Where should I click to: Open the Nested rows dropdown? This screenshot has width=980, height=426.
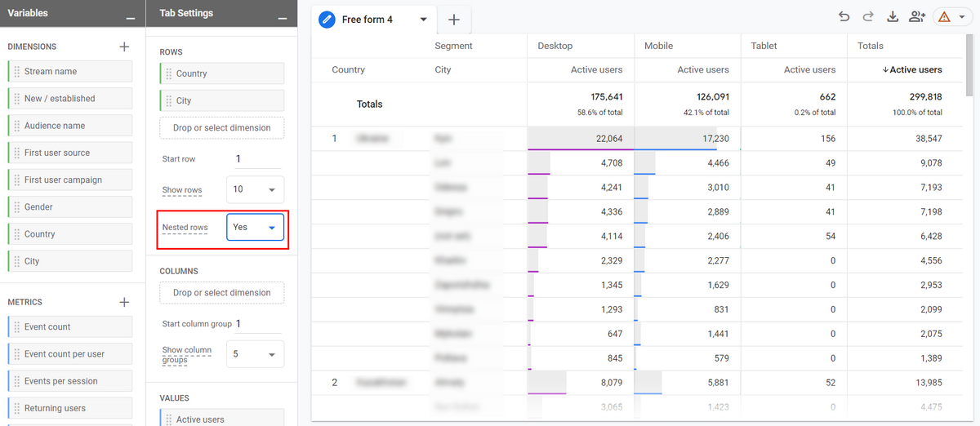pos(255,227)
